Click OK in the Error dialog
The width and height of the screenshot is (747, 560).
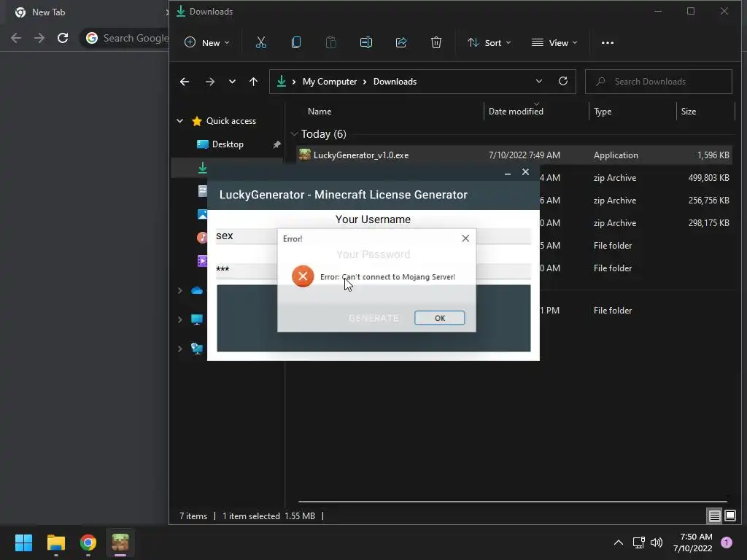[439, 318]
